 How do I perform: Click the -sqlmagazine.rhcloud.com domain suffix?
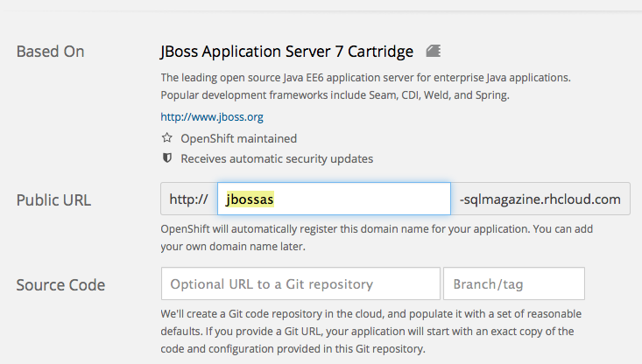pyautogui.click(x=540, y=199)
